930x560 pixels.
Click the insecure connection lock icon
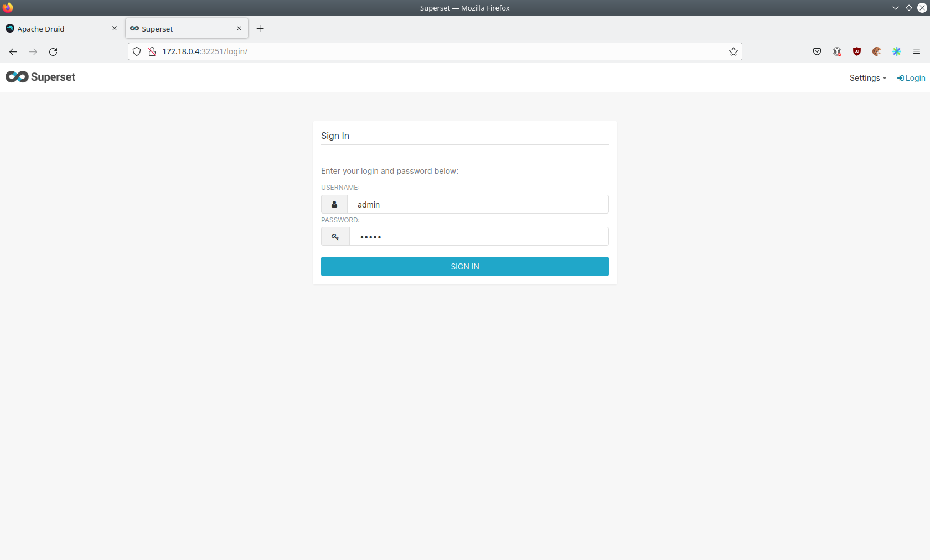coord(152,51)
